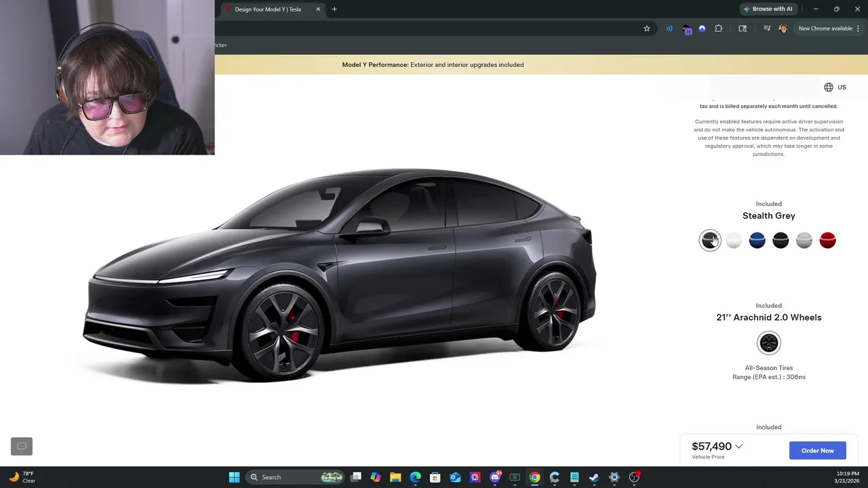Click the 'All-Season Tires' text
Image resolution: width=868 pixels, height=488 pixels.
[x=769, y=368]
